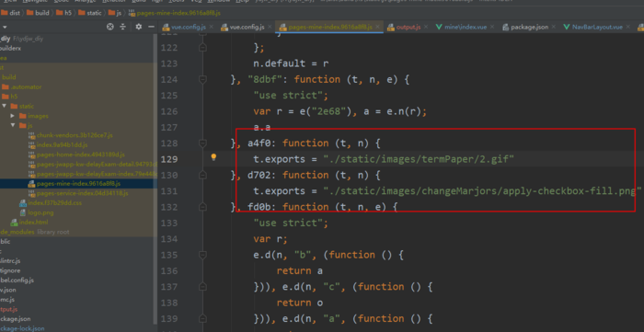
Task: Hide the Project tool window
Action: pyautogui.click(x=151, y=27)
